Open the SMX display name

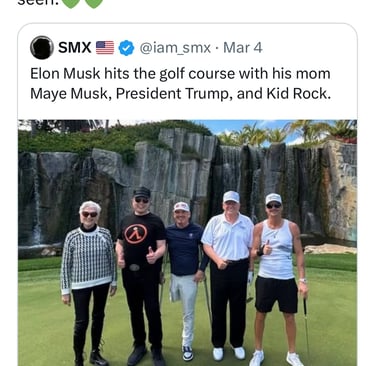tap(75, 48)
